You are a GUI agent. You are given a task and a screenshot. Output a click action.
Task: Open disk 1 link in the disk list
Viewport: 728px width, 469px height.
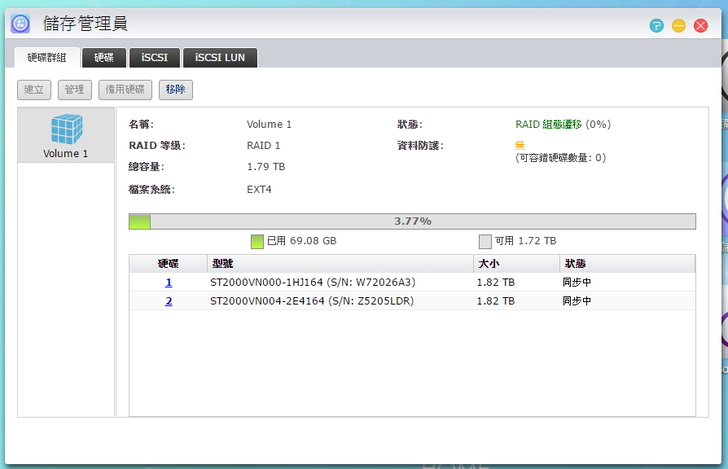[168, 283]
